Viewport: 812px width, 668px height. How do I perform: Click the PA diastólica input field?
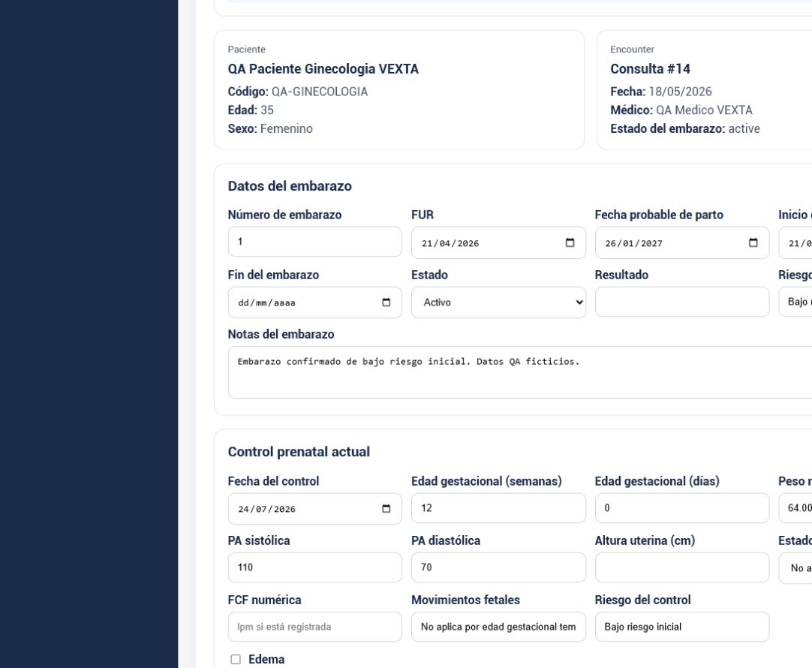[499, 567]
